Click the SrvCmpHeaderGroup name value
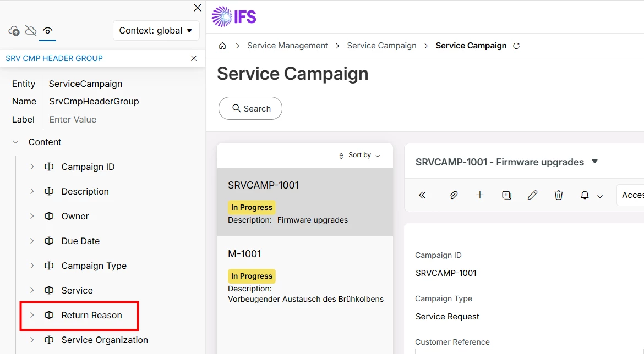 coord(94,101)
